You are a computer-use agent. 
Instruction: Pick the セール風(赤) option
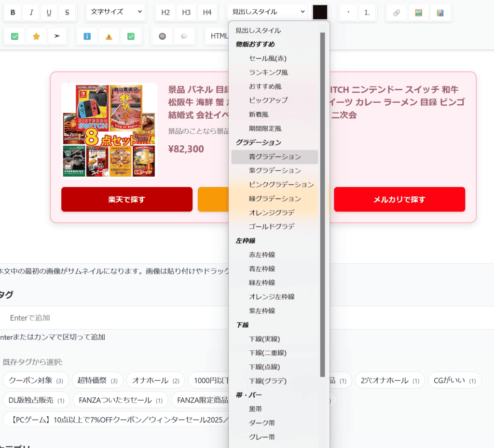pos(267,58)
